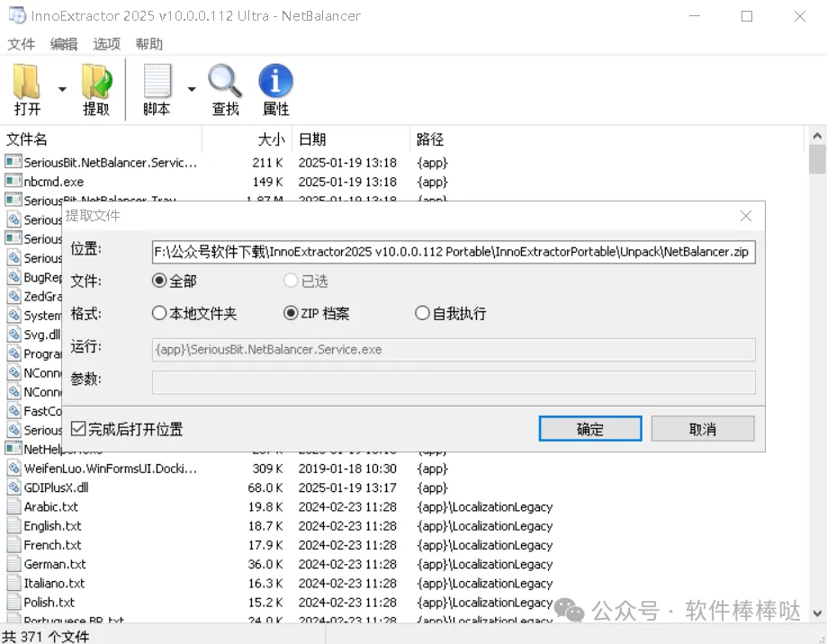Click the GDIPlusX.dll file icon
827x644 pixels.
tap(13, 487)
